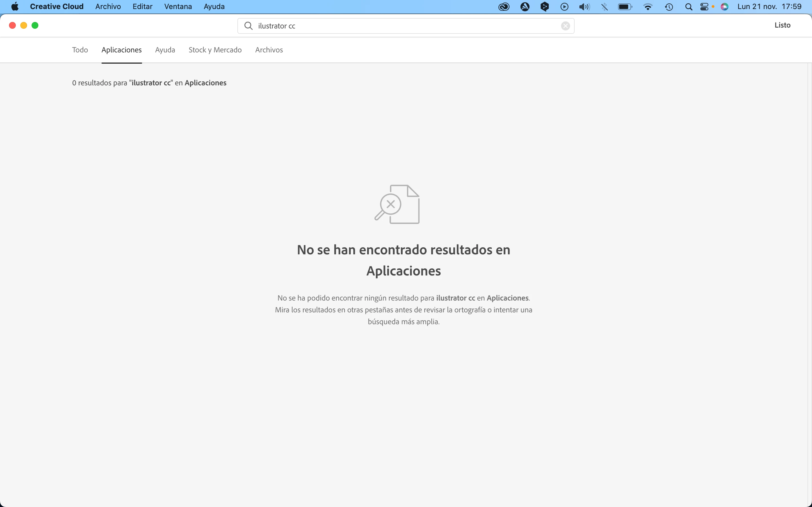This screenshot has width=812, height=507.
Task: Switch to the Todo tab
Action: tap(80, 50)
